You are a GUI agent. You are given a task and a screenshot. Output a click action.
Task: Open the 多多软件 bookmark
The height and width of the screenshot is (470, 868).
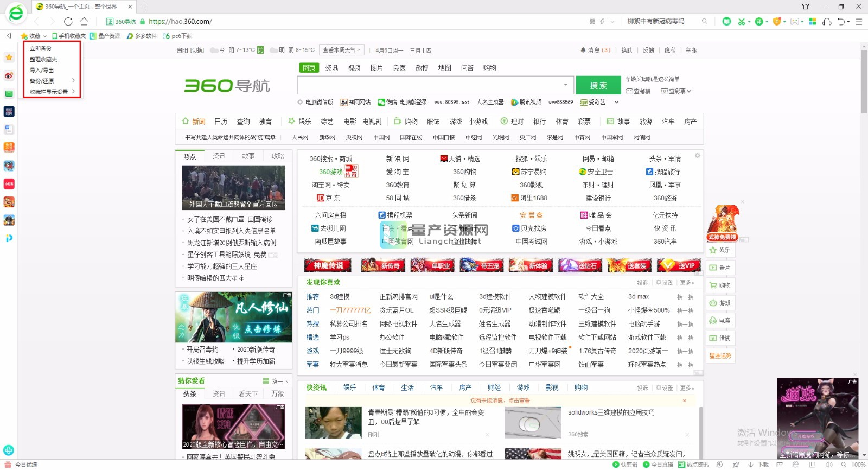pyautogui.click(x=141, y=36)
